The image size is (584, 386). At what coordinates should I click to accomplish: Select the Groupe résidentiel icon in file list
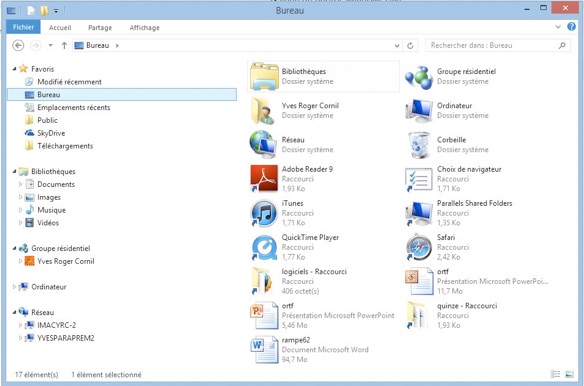[x=419, y=77]
